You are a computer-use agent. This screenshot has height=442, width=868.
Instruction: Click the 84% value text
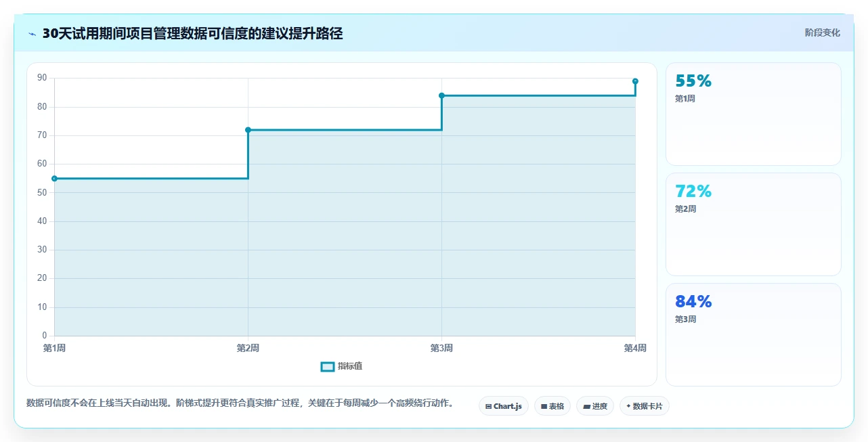(x=693, y=302)
